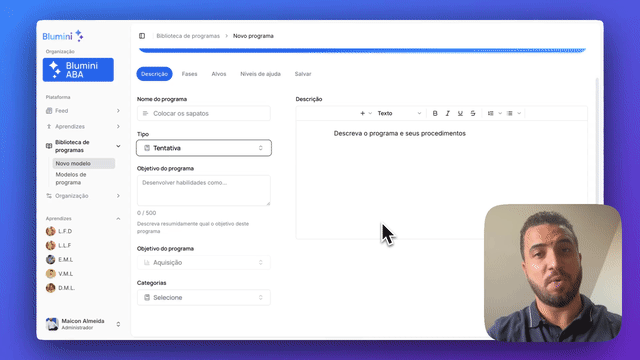Open the Categorias Selecione dropdown
The height and width of the screenshot is (360, 640).
[x=204, y=298]
